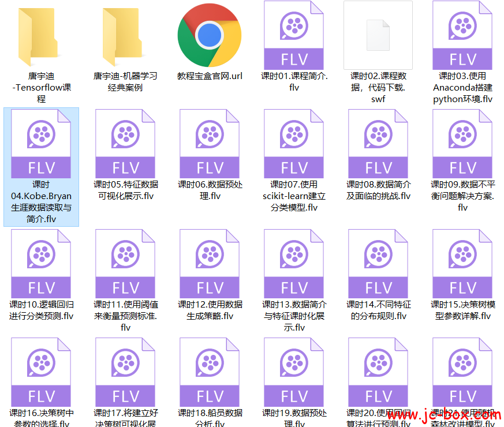Open 课时09.数据不平衡问题解决方案.flv

click(x=462, y=141)
